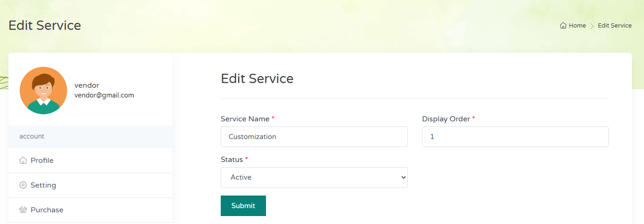Focus the Service Name input field
This screenshot has height=224, width=644.
[x=314, y=137]
